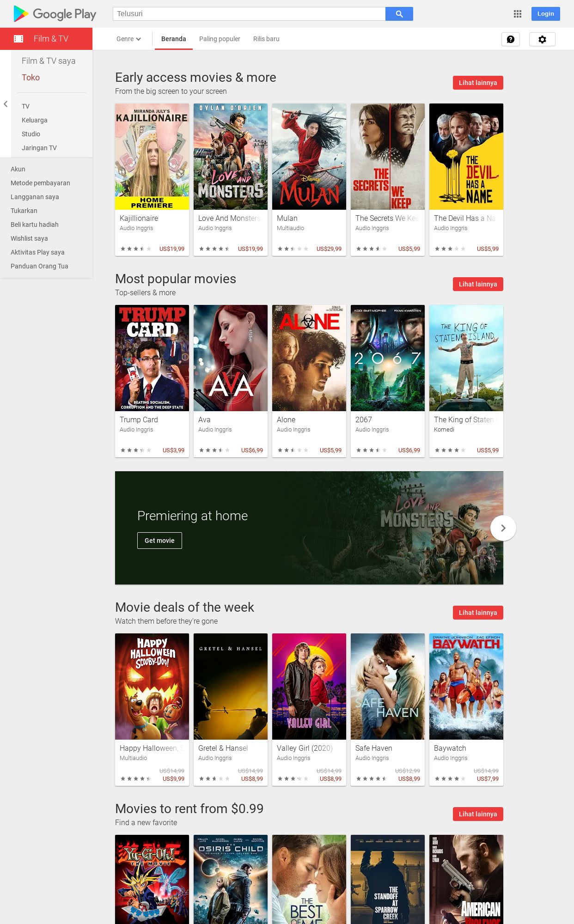This screenshot has width=574, height=924.
Task: Switch to Paling populer tab
Action: [x=220, y=39]
